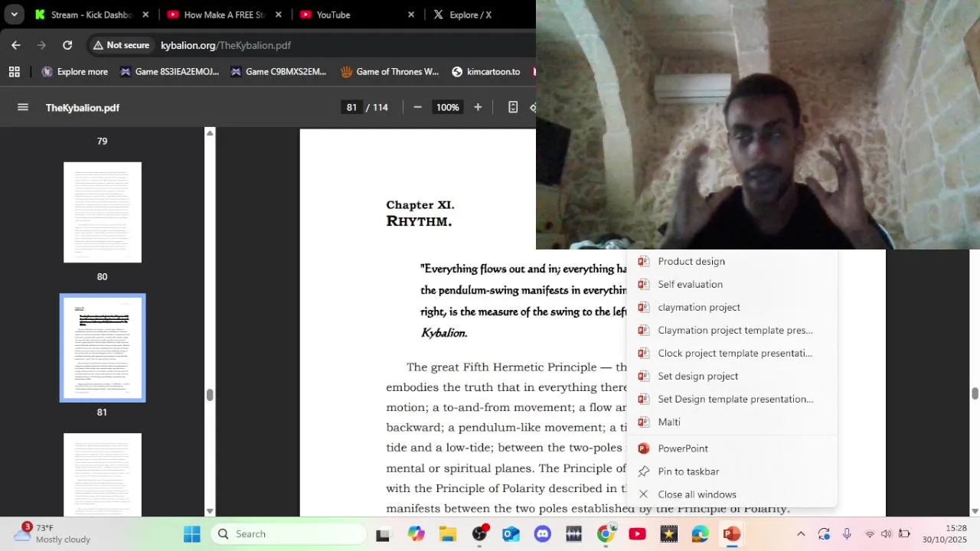Image resolution: width=980 pixels, height=551 pixels.
Task: Open YouTube app on taskbar
Action: (637, 534)
